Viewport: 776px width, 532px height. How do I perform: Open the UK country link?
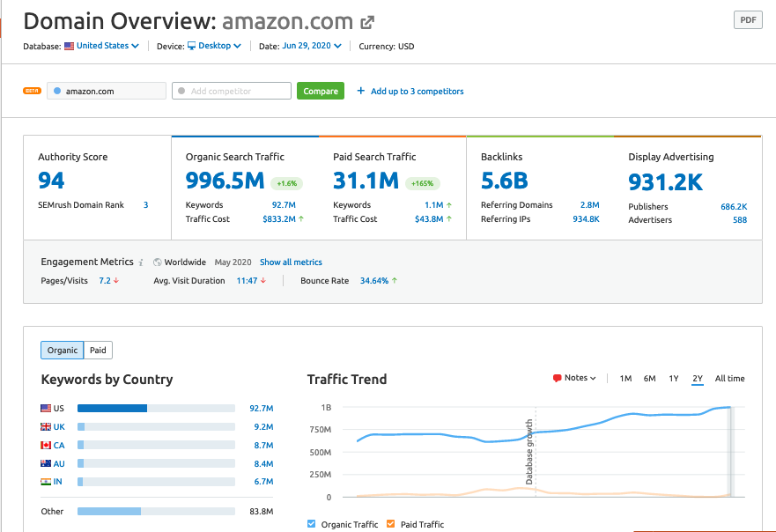tap(59, 427)
